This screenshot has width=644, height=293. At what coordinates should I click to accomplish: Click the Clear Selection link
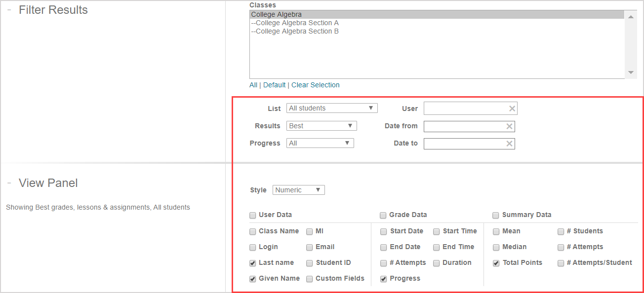click(x=315, y=85)
